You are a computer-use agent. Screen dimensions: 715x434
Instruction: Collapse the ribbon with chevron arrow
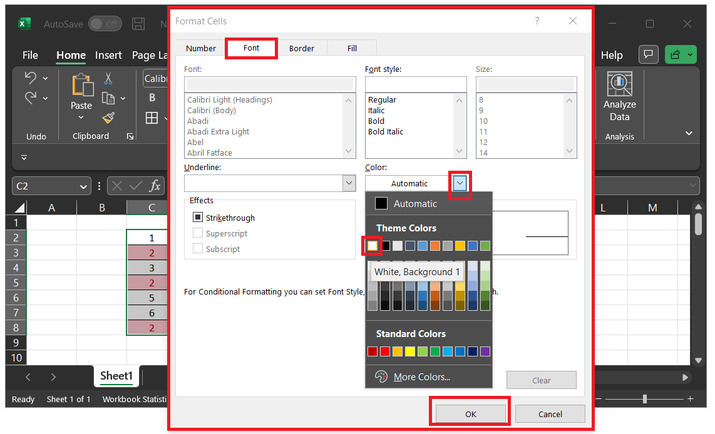(x=689, y=133)
